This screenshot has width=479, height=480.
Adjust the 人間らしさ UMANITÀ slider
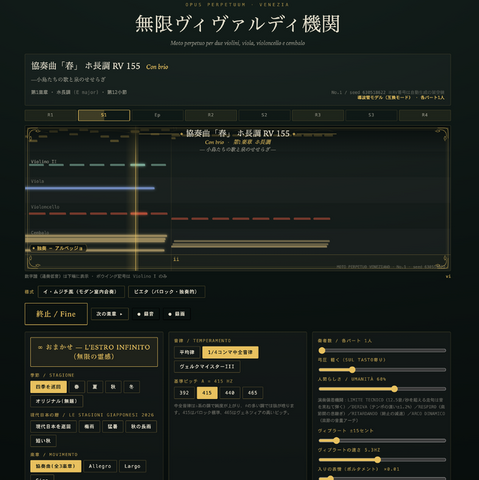coord(382,389)
